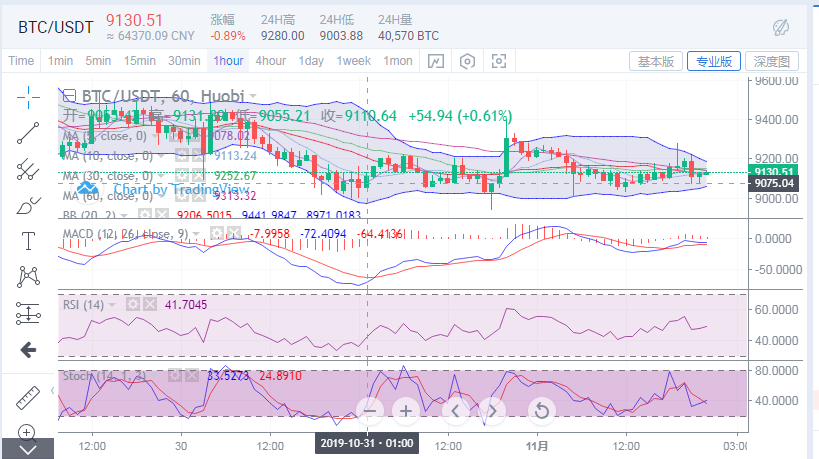Viewport: 819px width, 459px height.
Task: Select the 1min interval
Action: 60,61
